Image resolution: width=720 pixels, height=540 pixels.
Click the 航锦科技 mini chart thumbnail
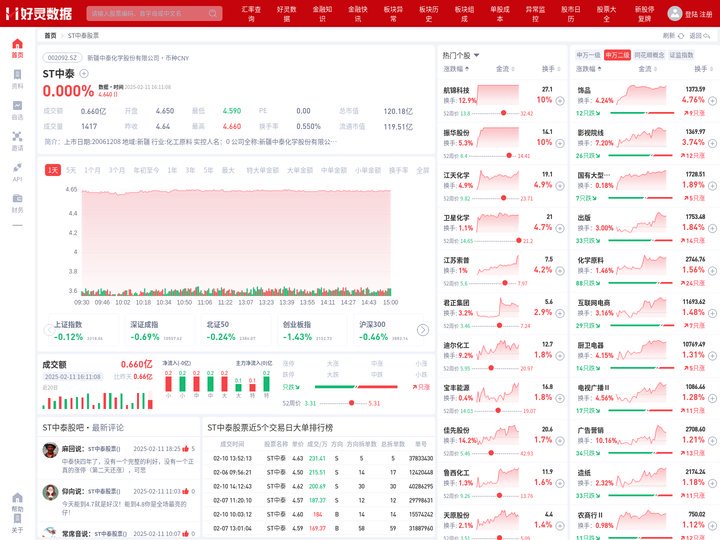pyautogui.click(x=498, y=95)
